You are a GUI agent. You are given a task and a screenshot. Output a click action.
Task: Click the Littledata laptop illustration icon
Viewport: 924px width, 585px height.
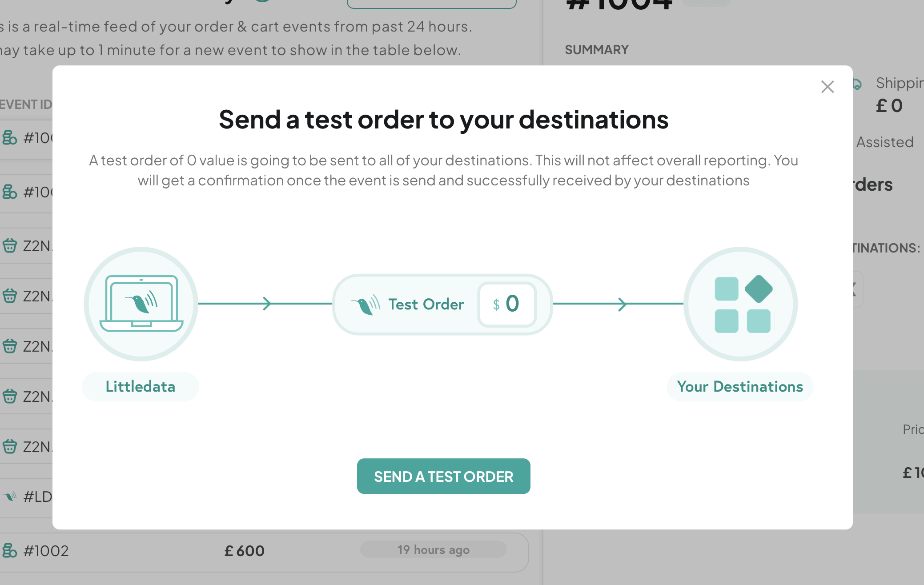click(x=141, y=304)
